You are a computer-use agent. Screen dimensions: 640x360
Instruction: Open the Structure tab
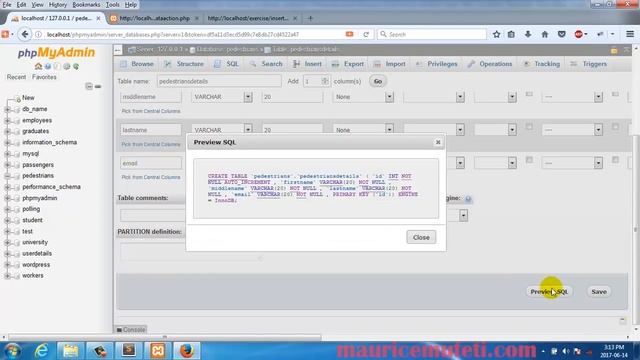click(184, 64)
